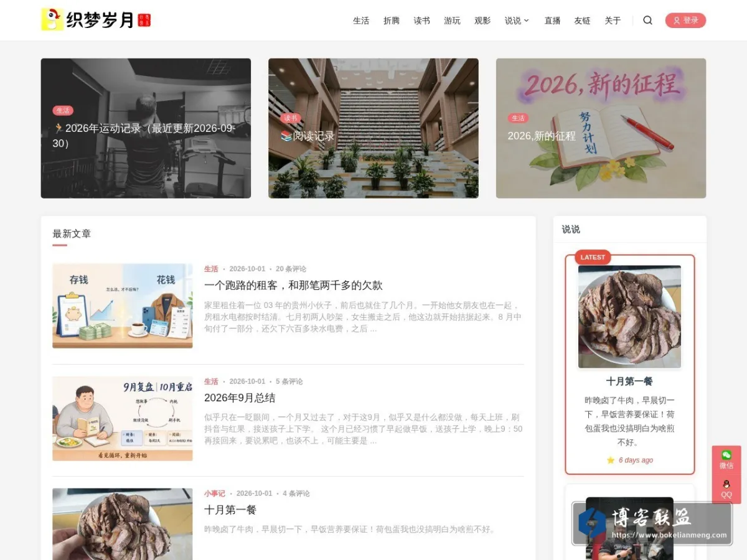Click the 6 days ago timestamp
Image resolution: width=747 pixels, height=560 pixels.
pos(636,460)
